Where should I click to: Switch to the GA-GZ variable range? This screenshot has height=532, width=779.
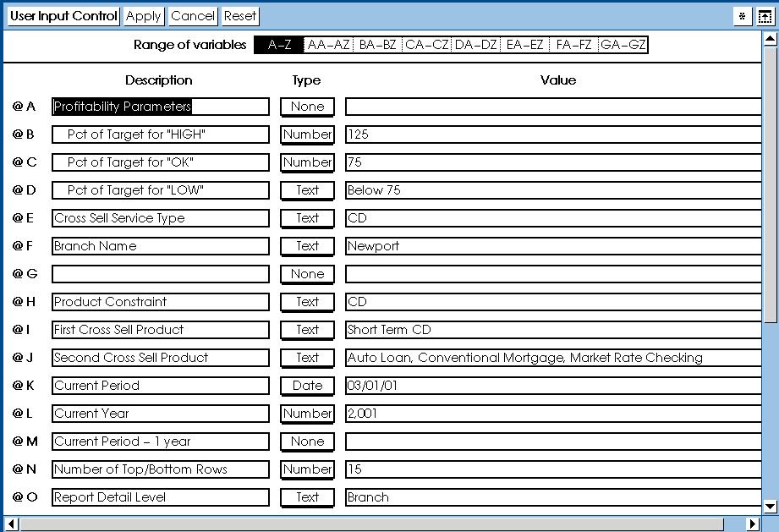[623, 45]
